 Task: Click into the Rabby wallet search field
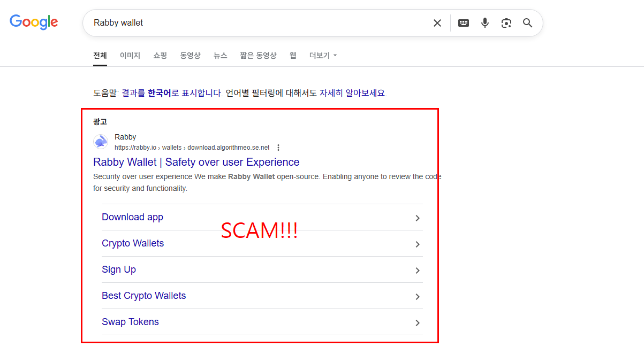(260, 23)
